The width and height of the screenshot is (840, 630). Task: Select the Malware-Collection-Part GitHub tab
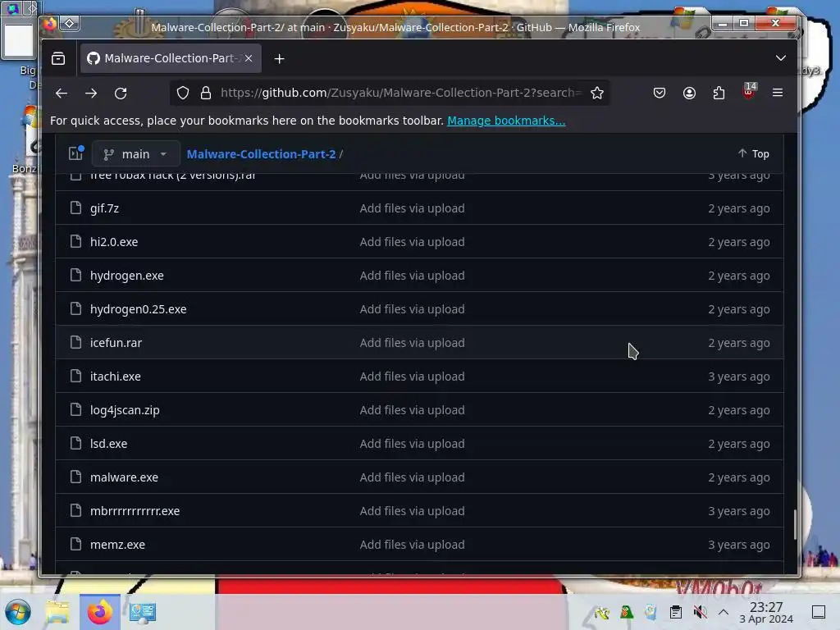point(171,58)
